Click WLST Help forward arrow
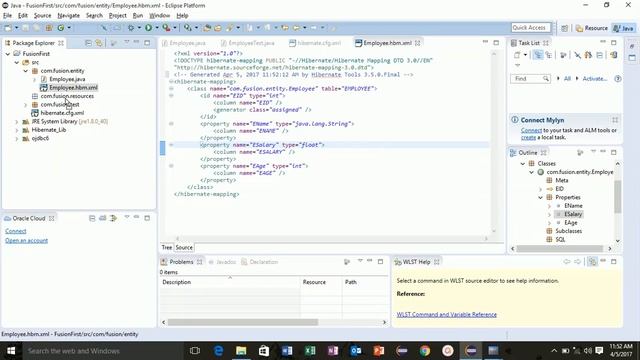Viewport: 640px width, 360px height. 578,262
